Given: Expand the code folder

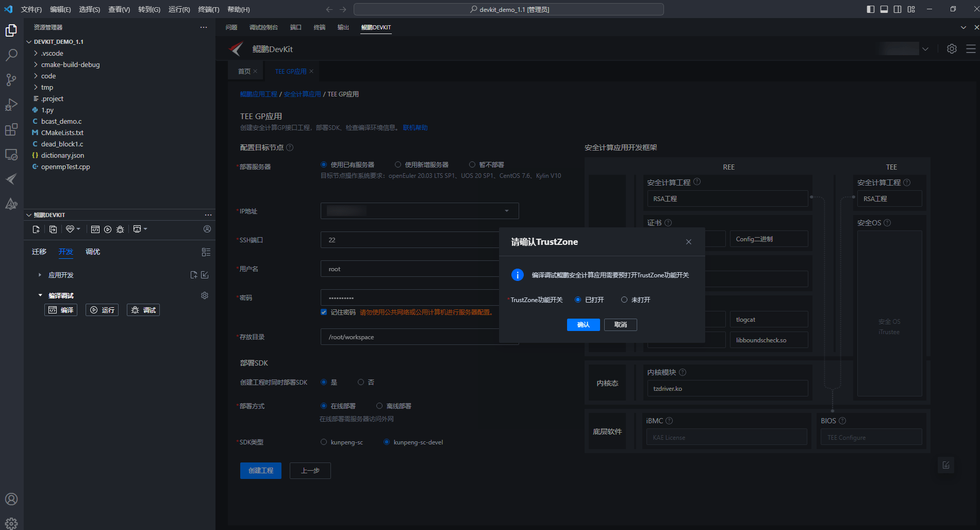Looking at the screenshot, I should point(36,76).
